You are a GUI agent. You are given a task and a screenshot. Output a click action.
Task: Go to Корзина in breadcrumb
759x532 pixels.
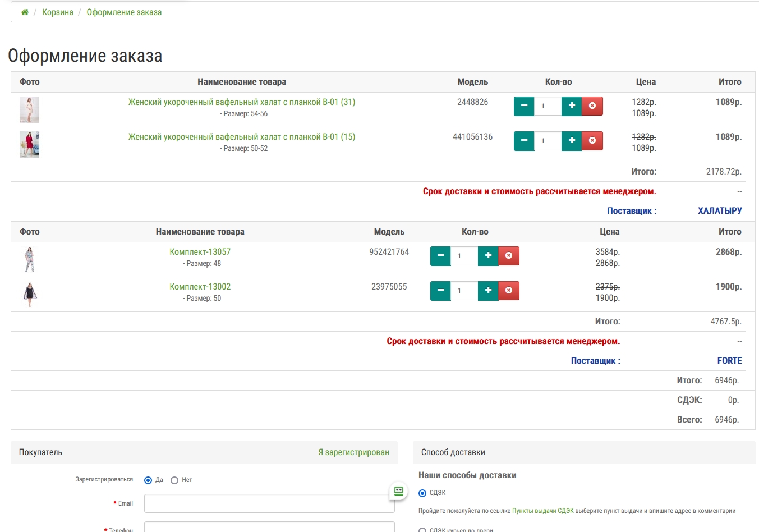pyautogui.click(x=58, y=12)
